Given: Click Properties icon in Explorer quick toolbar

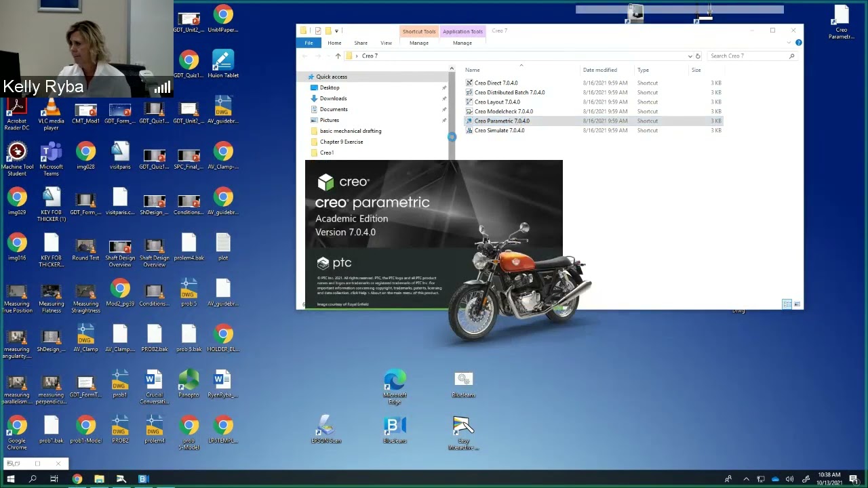Looking at the screenshot, I should click(318, 30).
